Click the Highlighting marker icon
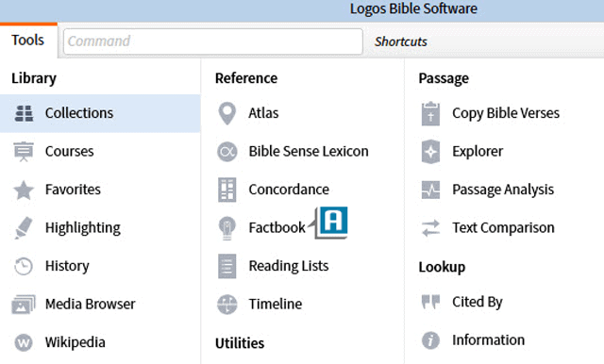Screen dimensions: 604x364 [24, 228]
